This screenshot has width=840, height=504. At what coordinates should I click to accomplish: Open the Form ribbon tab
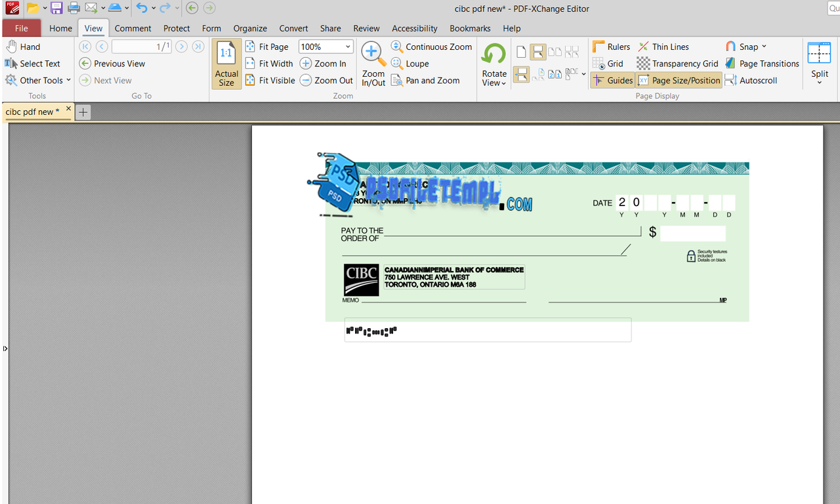click(211, 28)
